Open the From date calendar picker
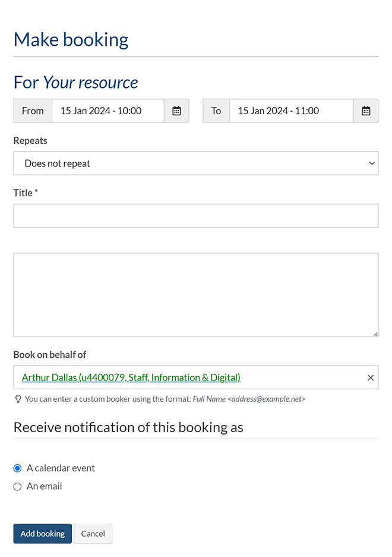392x557 pixels. coord(176,111)
